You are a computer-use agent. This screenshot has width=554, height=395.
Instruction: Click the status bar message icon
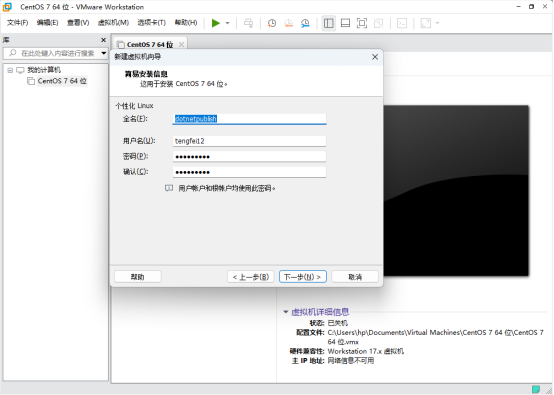(x=536, y=389)
